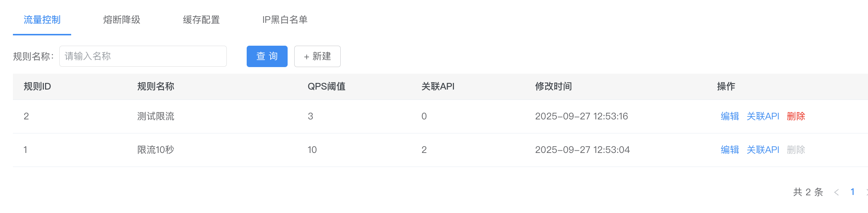Switch to the 流量控制 tab
868x213 pixels.
pos(42,20)
